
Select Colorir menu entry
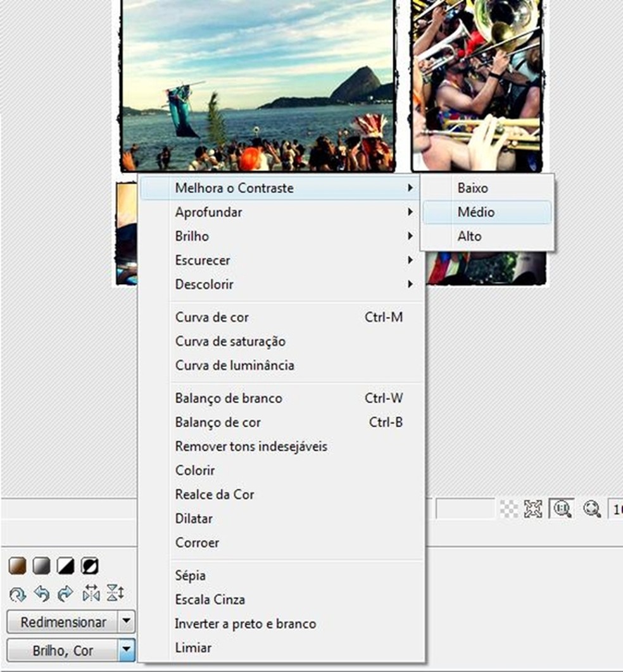tap(281, 470)
